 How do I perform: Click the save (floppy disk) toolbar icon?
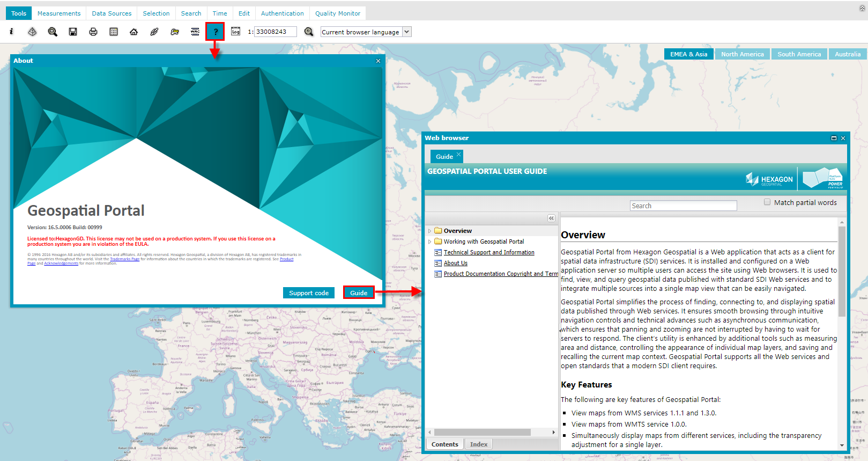click(x=73, y=32)
